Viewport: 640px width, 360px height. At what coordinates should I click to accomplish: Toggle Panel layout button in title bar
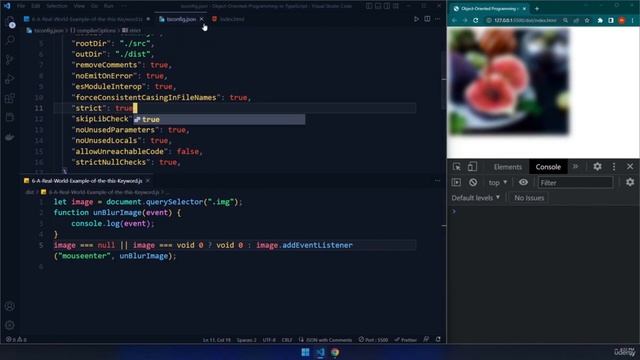[378, 6]
